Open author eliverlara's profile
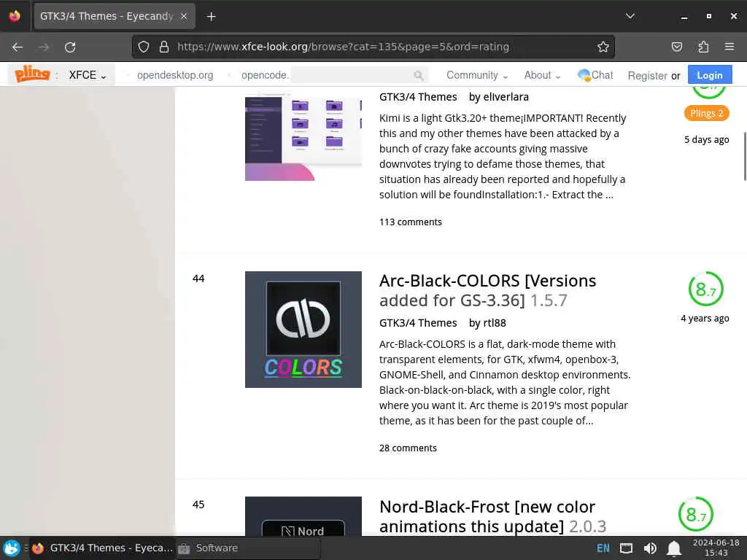Image resolution: width=747 pixels, height=560 pixels. pyautogui.click(x=506, y=97)
